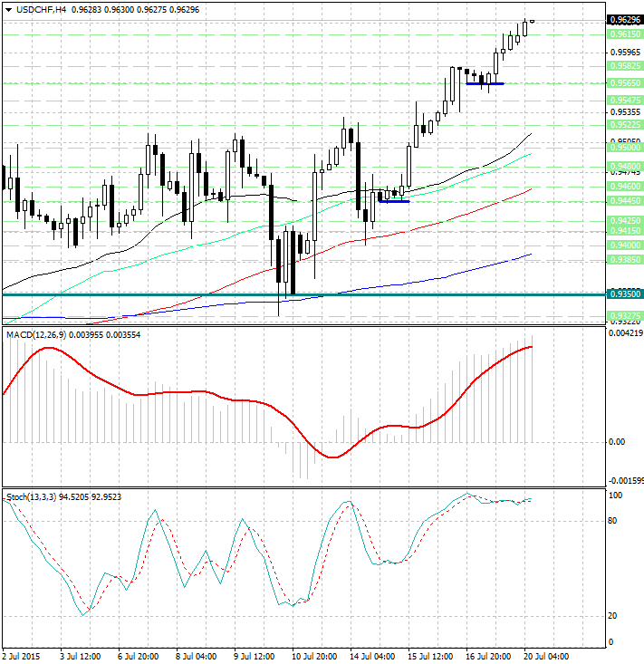
Task: Click the 10 Jul 20:00 time label
Action: click(314, 657)
